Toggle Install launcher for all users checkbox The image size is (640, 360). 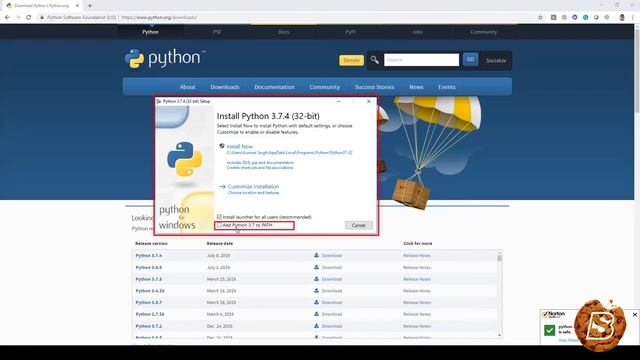click(220, 217)
